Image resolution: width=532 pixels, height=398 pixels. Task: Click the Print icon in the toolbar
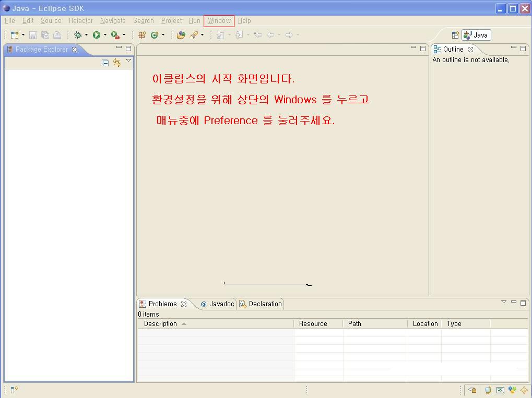coord(57,35)
